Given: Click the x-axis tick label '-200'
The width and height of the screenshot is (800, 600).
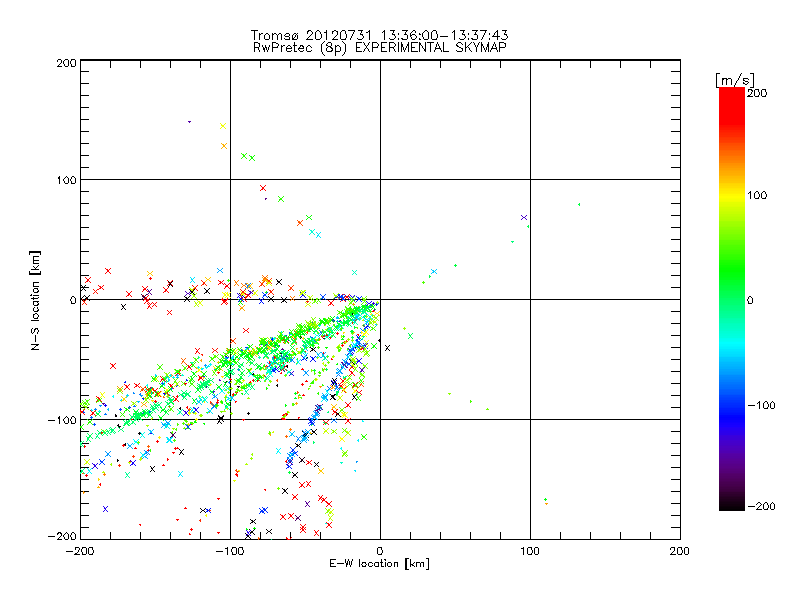Looking at the screenshot, I should pyautogui.click(x=80, y=551).
